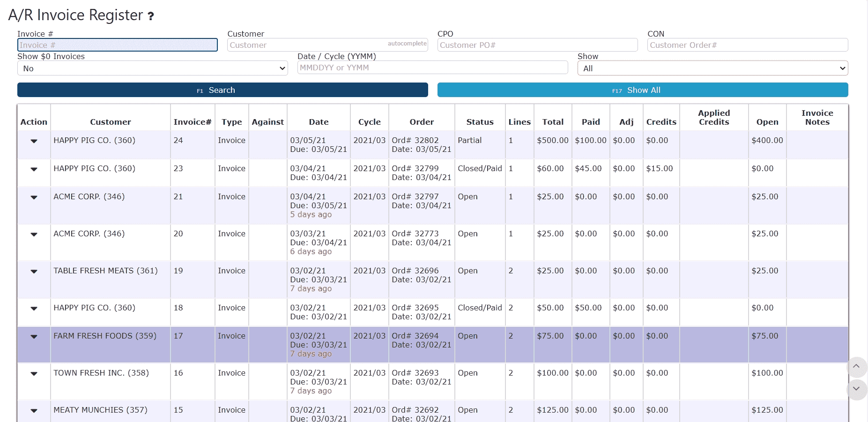Click the help question mark icon

click(x=151, y=16)
